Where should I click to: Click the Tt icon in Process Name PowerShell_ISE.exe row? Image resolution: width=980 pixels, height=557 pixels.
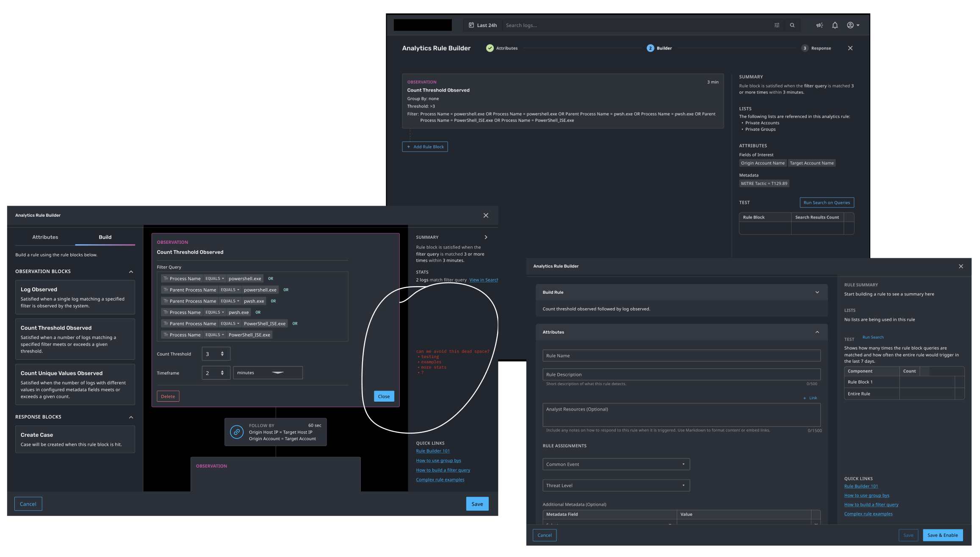(x=166, y=335)
